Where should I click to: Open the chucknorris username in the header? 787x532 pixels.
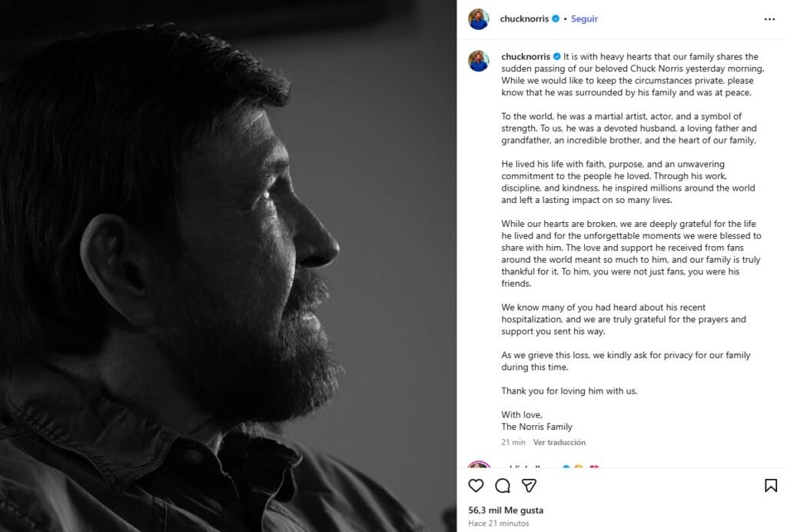coord(525,19)
